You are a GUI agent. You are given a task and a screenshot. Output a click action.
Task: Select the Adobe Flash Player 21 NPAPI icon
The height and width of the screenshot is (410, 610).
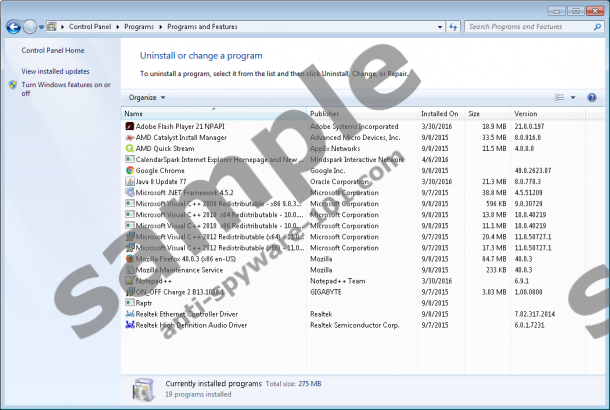click(x=129, y=127)
